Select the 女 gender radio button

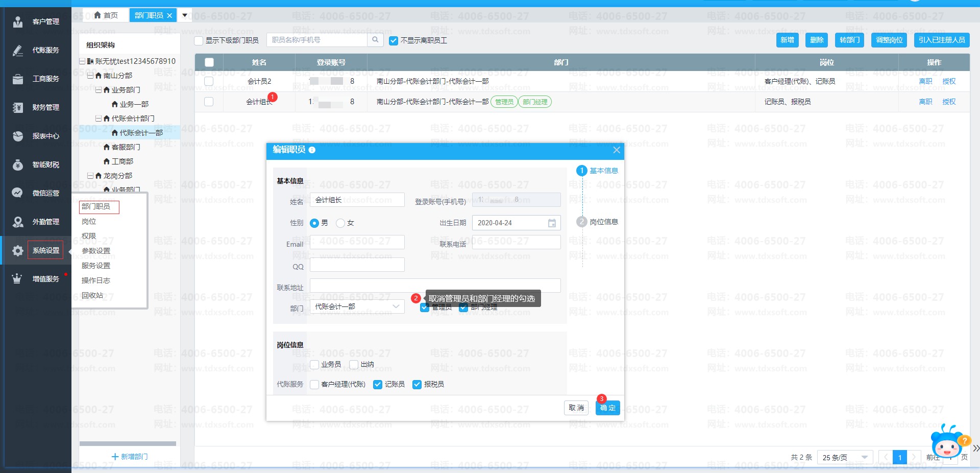(x=340, y=223)
